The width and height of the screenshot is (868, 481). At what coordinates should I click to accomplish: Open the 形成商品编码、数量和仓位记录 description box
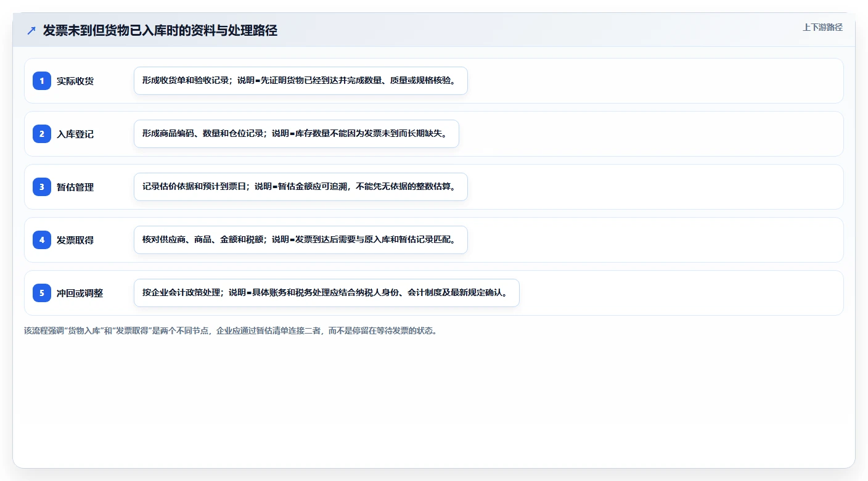tap(297, 134)
